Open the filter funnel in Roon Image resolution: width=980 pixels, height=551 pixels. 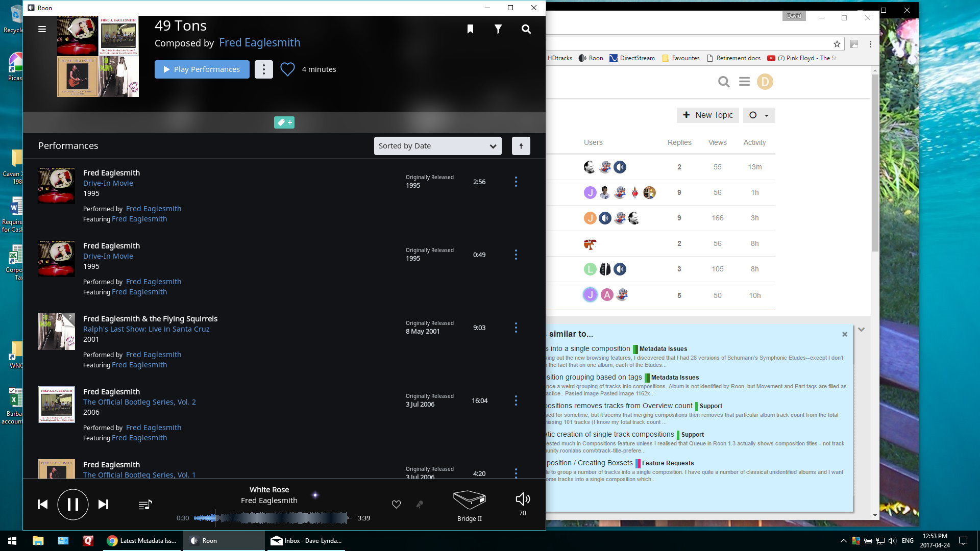[498, 29]
